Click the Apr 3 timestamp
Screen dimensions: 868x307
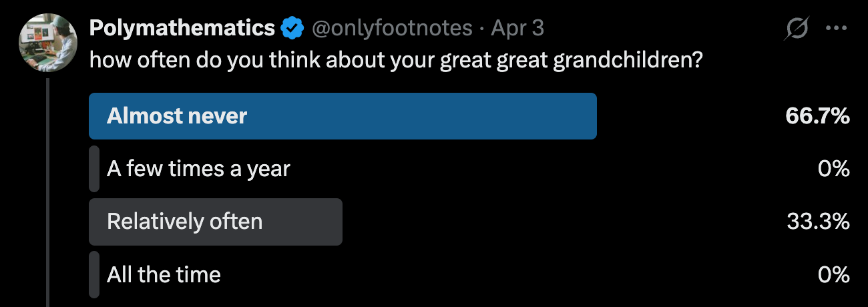(x=517, y=28)
